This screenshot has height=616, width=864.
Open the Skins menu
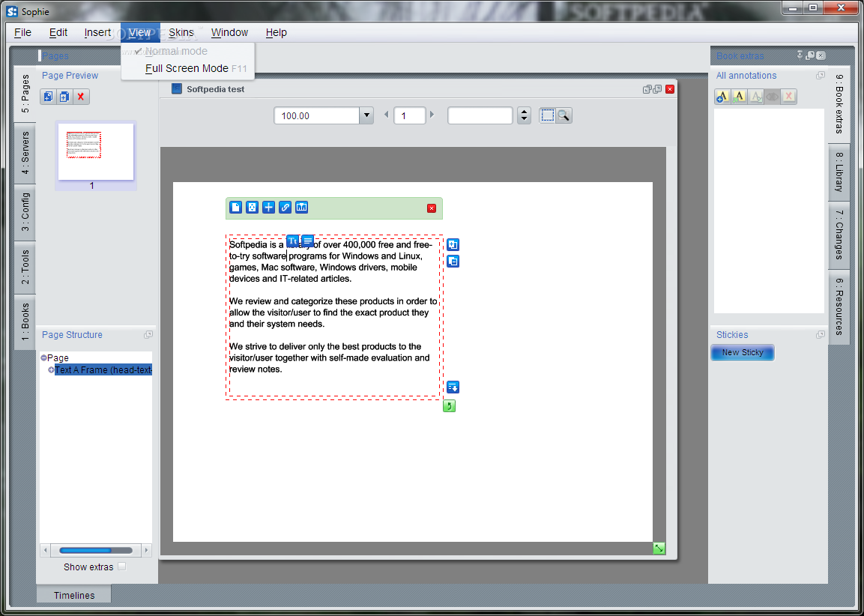coord(181,32)
